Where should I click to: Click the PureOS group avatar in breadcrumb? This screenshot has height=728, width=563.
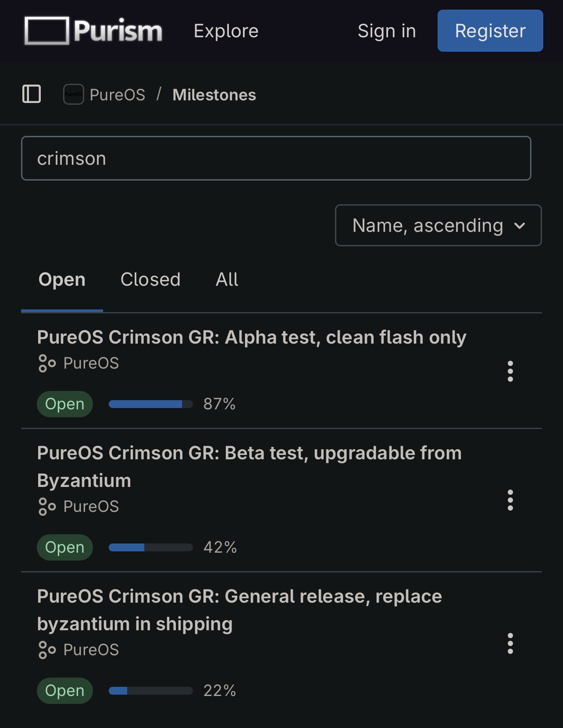pos(74,94)
